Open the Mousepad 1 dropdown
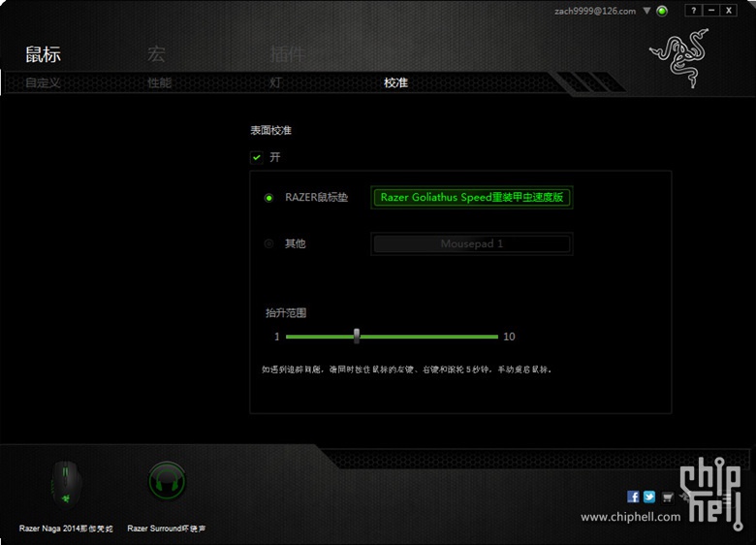Screen dimensions: 756x545 pos(472,243)
